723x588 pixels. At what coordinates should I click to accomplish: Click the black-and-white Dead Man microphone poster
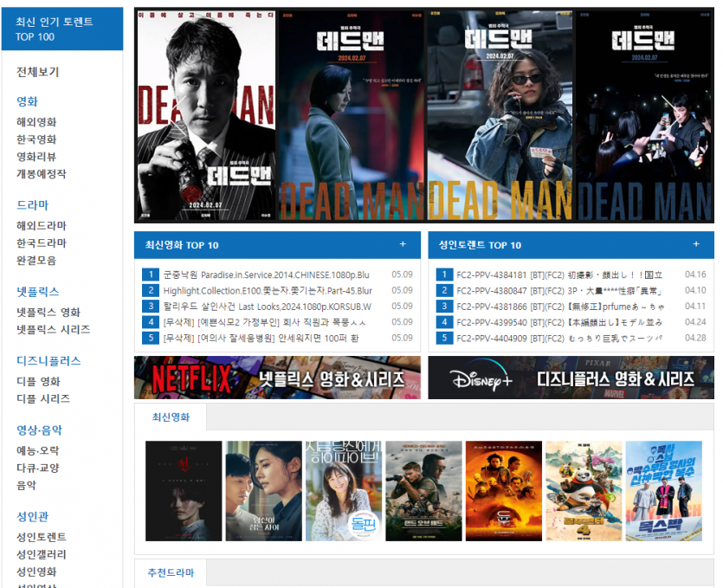pos(205,116)
